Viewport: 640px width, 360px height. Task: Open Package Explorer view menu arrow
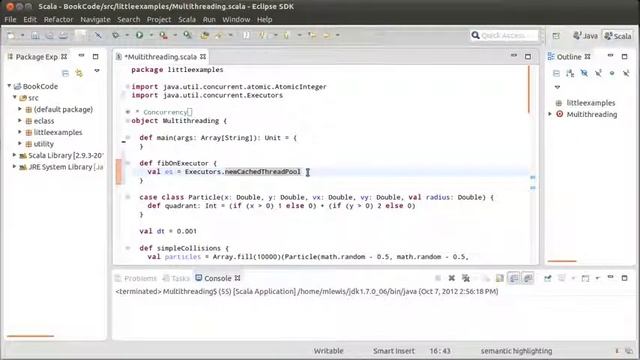(x=97, y=71)
